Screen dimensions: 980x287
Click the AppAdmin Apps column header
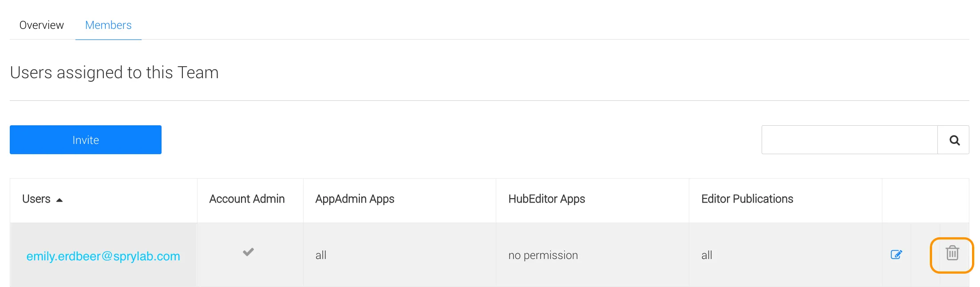(355, 199)
